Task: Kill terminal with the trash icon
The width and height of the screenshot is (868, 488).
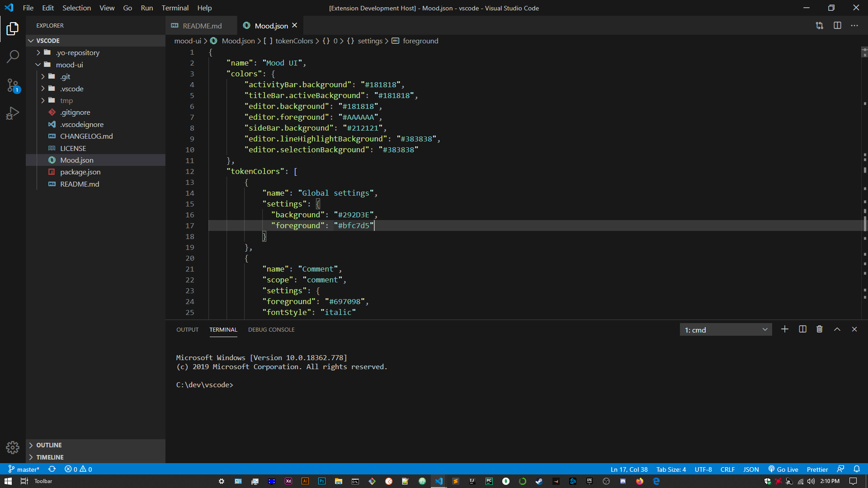Action: coord(820,329)
